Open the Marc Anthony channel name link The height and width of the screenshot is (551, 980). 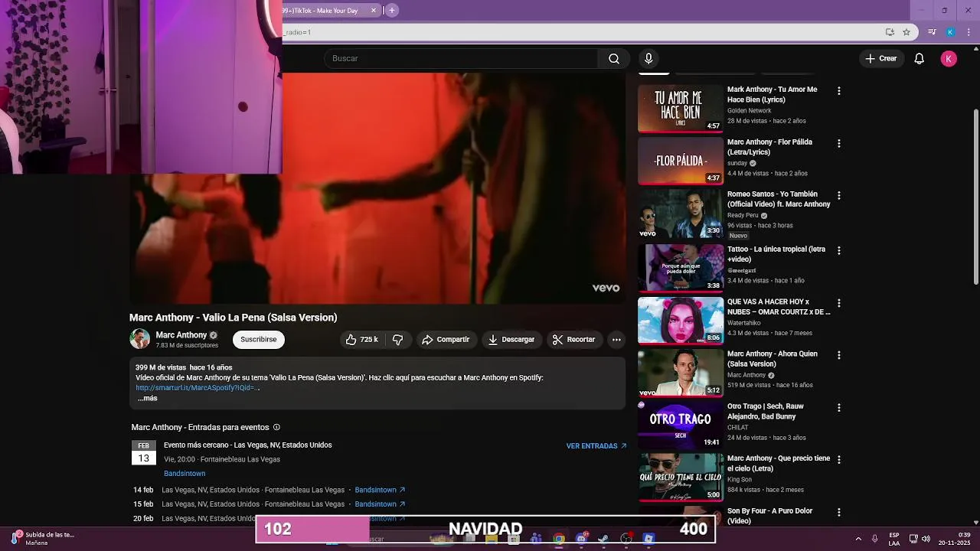click(181, 335)
